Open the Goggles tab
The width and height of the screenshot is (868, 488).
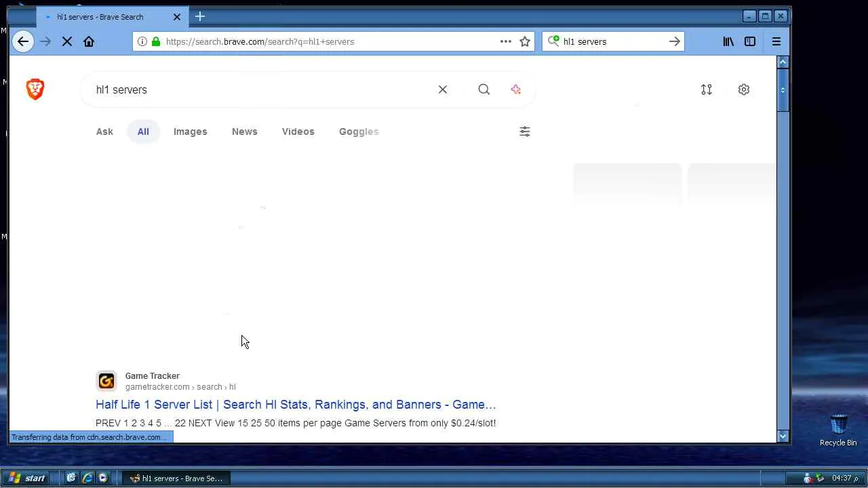point(359,131)
